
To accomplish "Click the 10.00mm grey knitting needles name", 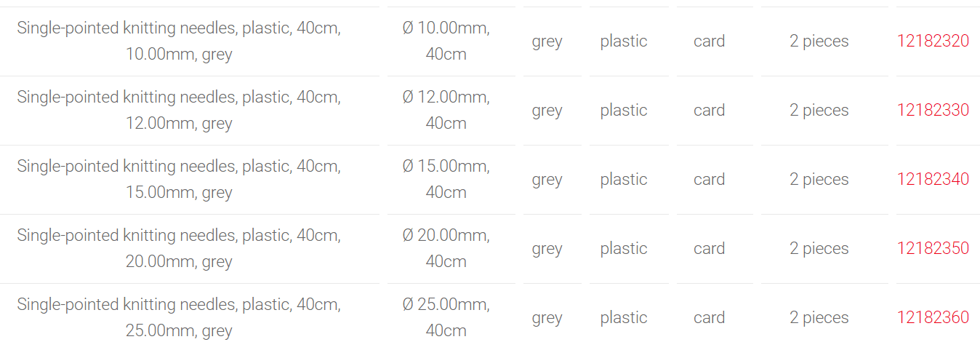I will coord(179,41).
